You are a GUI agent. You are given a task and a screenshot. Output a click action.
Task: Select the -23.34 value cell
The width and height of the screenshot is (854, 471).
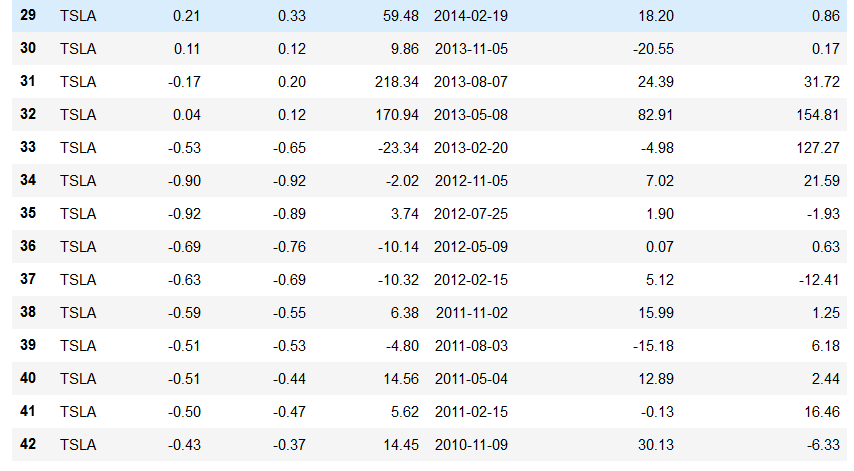[398, 148]
